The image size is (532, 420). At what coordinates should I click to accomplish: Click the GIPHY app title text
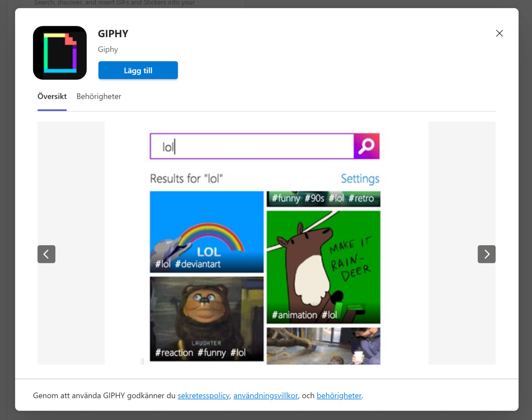coord(113,34)
